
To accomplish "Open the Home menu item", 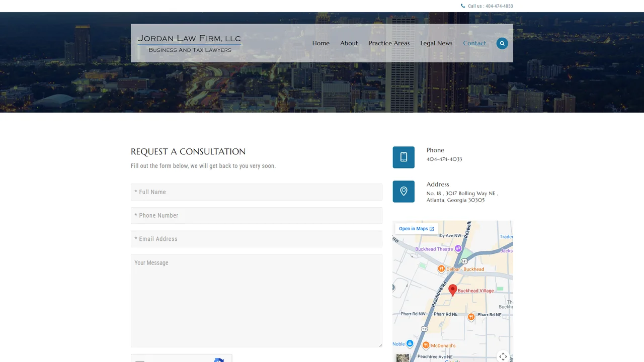I will click(321, 43).
